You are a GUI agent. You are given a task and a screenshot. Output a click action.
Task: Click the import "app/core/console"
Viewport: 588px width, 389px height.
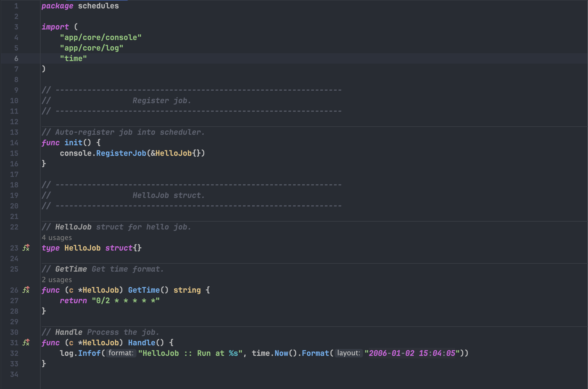click(101, 37)
